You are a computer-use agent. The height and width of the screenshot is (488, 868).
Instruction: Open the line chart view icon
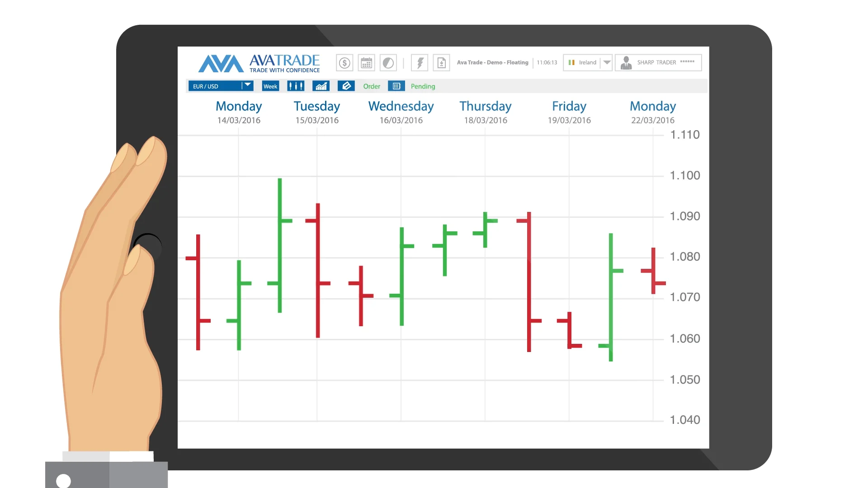click(321, 86)
